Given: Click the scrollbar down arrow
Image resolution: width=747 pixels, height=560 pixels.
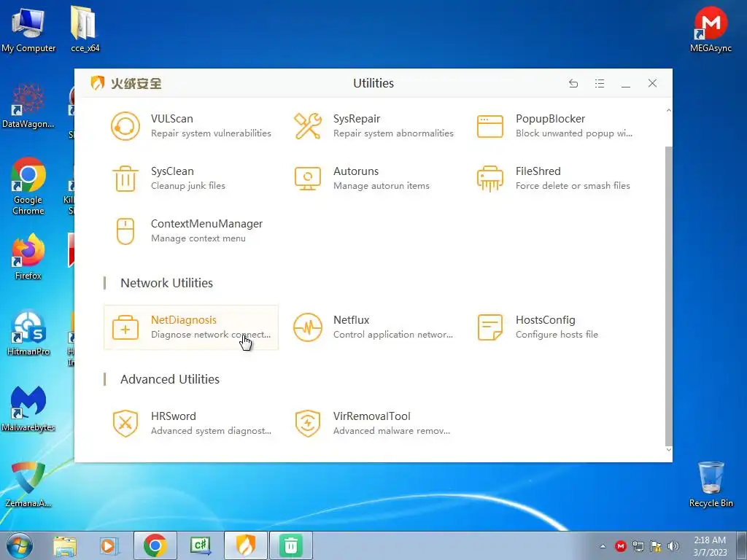Looking at the screenshot, I should (668, 449).
